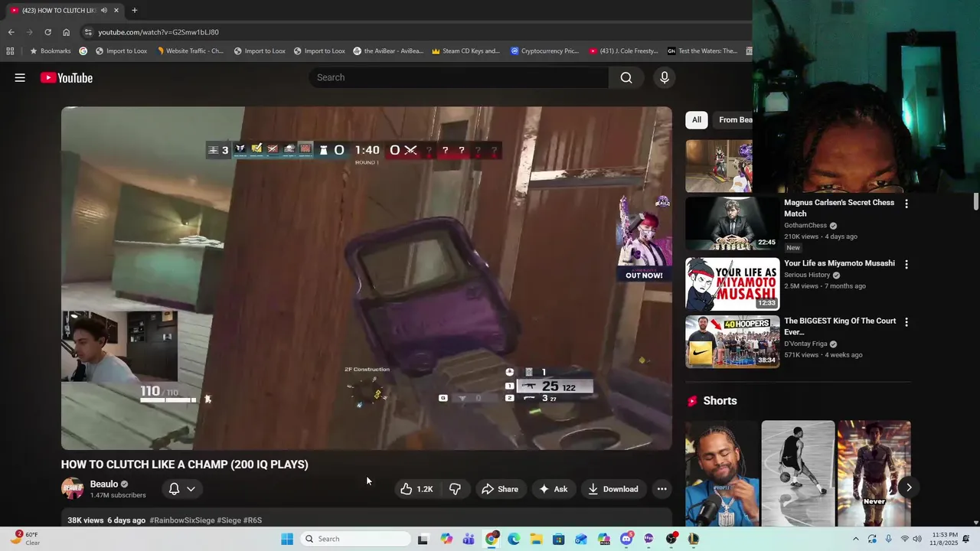The width and height of the screenshot is (980, 551).
Task: Mute the tab via the speaker icon
Action: click(103, 10)
